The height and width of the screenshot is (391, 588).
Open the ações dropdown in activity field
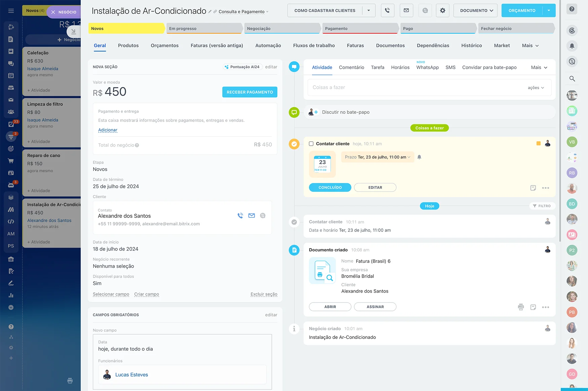[x=536, y=87]
